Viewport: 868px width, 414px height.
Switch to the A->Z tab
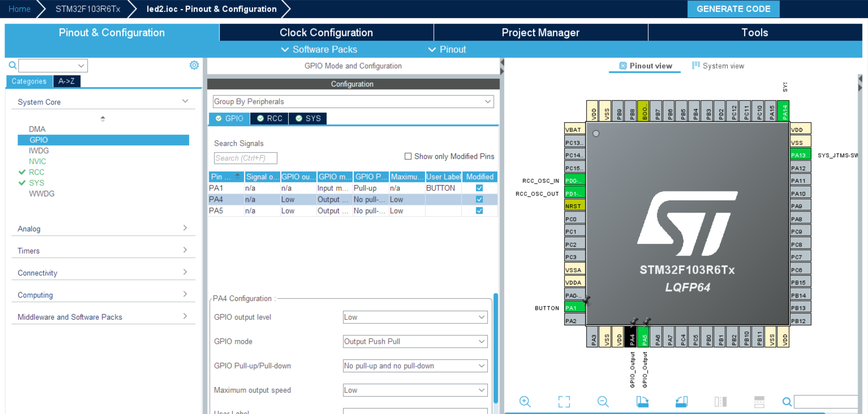[x=67, y=81]
